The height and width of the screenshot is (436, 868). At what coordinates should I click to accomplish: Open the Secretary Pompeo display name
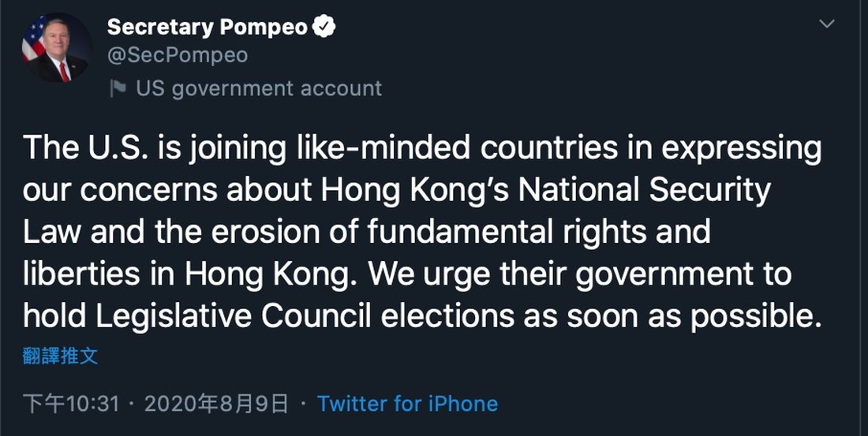208,27
